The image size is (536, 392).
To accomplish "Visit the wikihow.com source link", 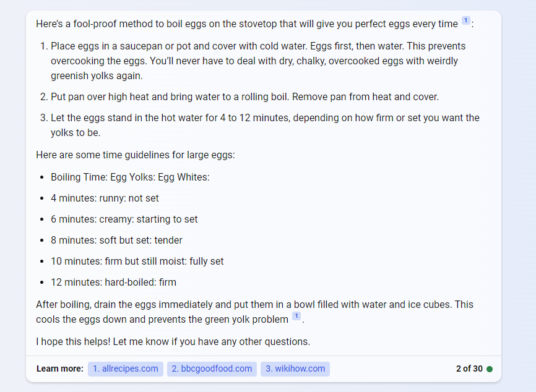I will pyautogui.click(x=295, y=369).
